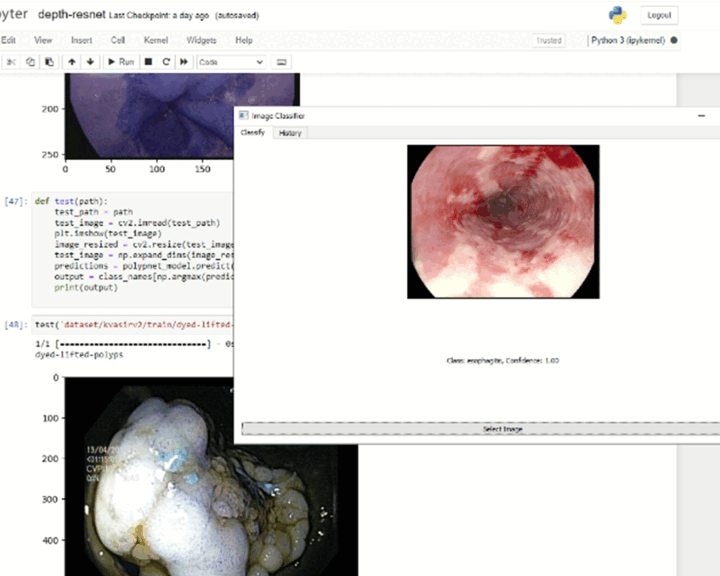Interrupt the kernel with the stop icon
The height and width of the screenshot is (576, 720).
(148, 62)
